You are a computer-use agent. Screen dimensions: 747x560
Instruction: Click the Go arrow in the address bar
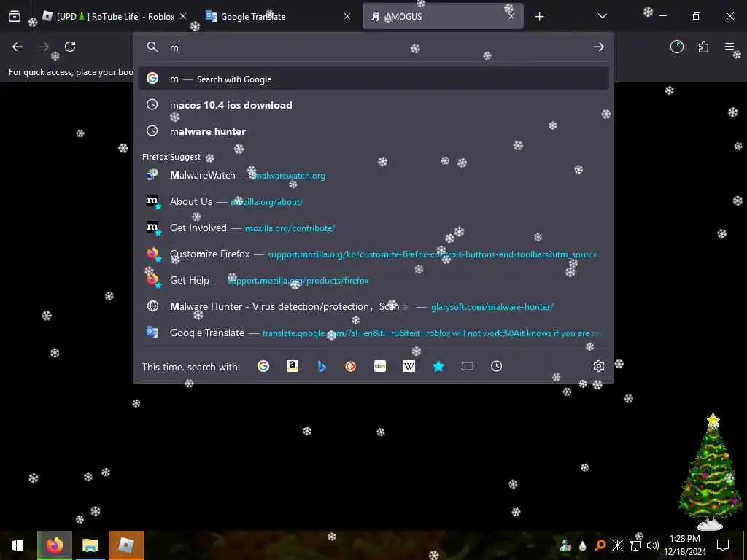599,47
